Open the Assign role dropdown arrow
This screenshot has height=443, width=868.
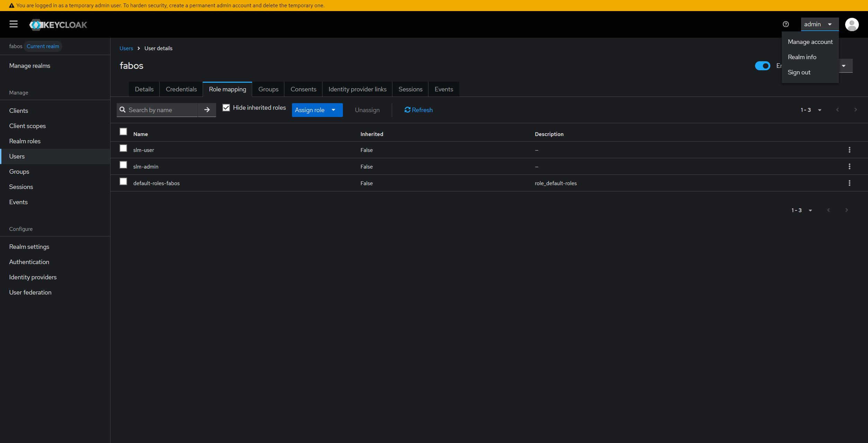click(334, 110)
